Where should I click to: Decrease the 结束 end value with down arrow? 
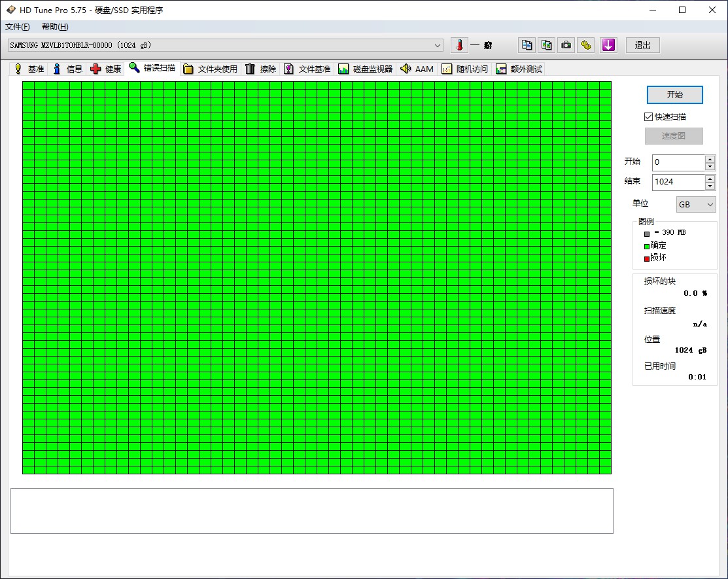[x=710, y=186]
